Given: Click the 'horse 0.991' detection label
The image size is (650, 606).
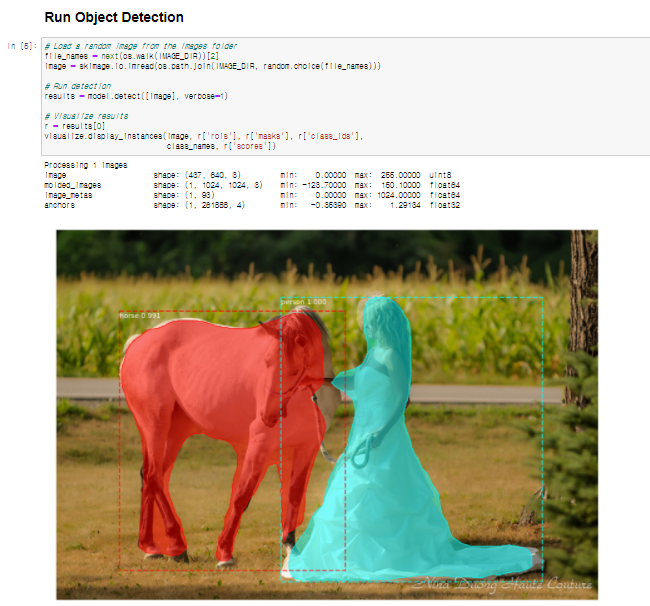Looking at the screenshot, I should click(140, 315).
